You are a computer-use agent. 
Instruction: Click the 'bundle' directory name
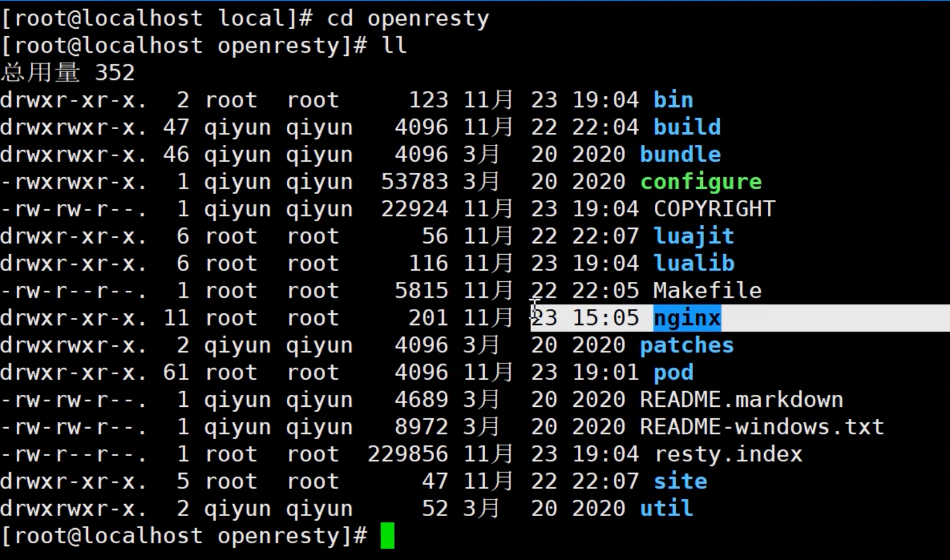[680, 154]
